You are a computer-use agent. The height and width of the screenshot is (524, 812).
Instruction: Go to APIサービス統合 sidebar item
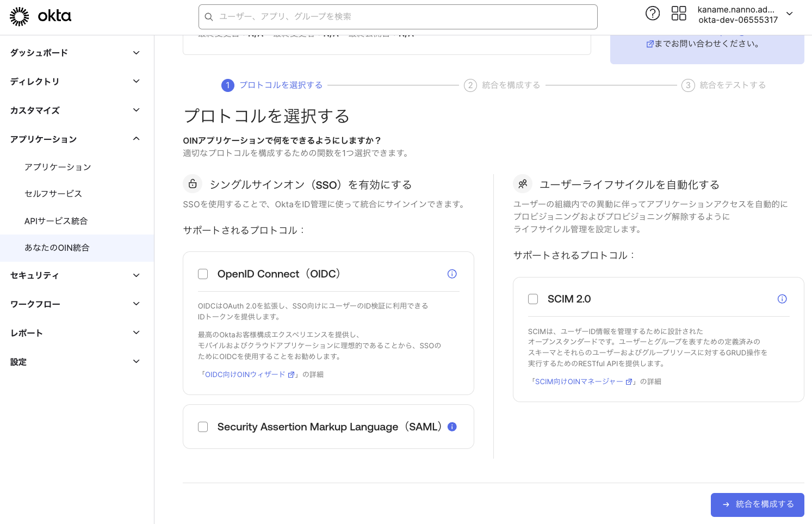(56, 221)
